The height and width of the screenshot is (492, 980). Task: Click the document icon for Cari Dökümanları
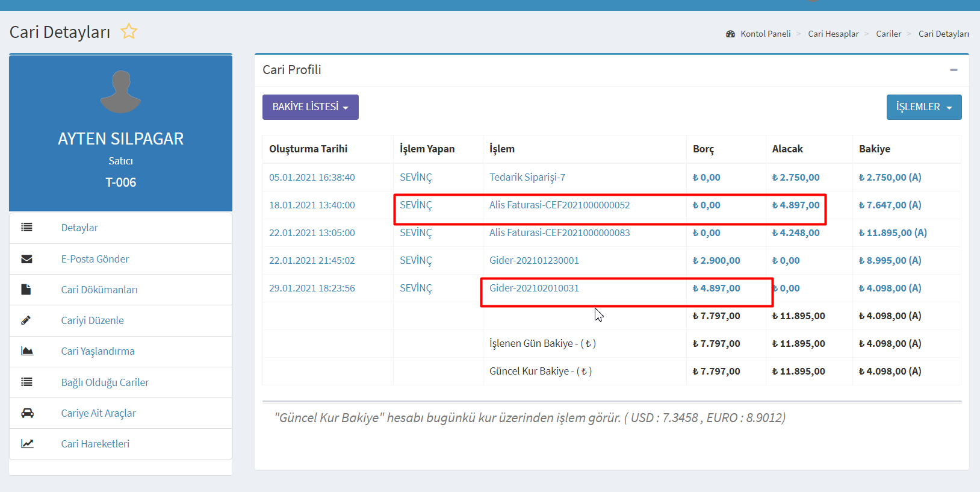click(26, 290)
